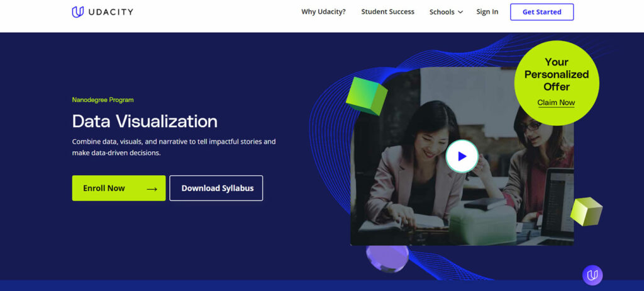The height and width of the screenshot is (291, 644).
Task: Go to the Student Success page
Action: tap(387, 12)
